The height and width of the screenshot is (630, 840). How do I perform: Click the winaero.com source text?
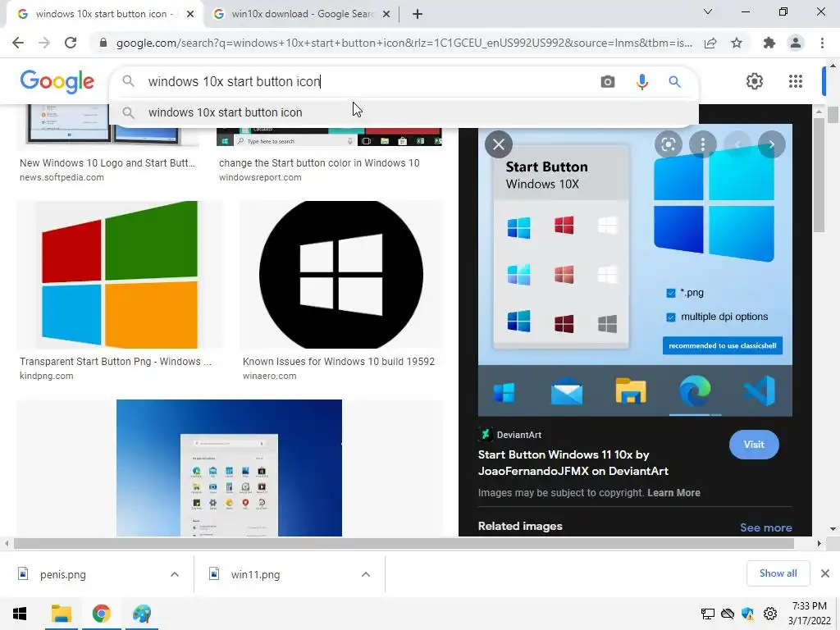pyautogui.click(x=269, y=376)
